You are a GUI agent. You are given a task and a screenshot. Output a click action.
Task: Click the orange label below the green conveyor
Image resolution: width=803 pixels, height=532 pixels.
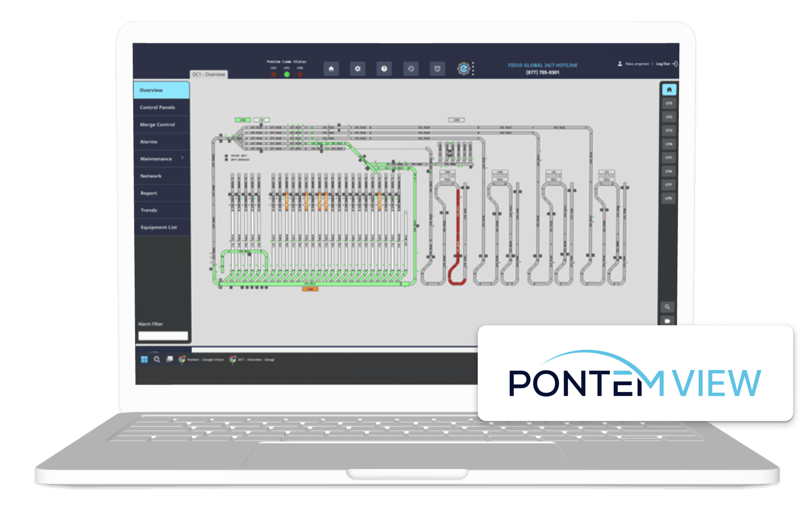pos(310,289)
